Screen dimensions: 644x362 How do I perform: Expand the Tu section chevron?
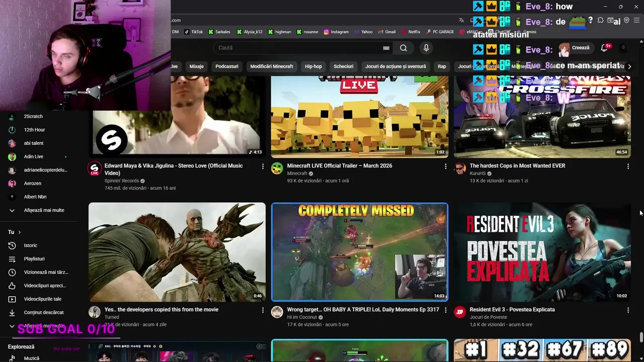[20, 232]
